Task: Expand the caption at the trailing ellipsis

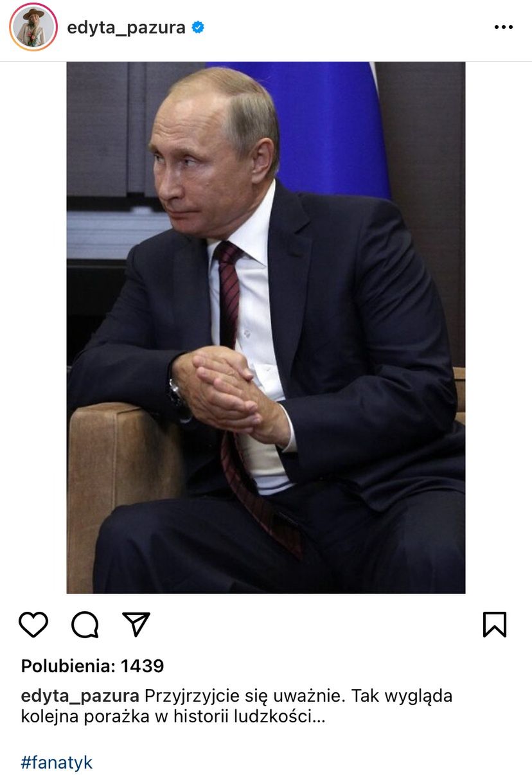Action: (319, 717)
